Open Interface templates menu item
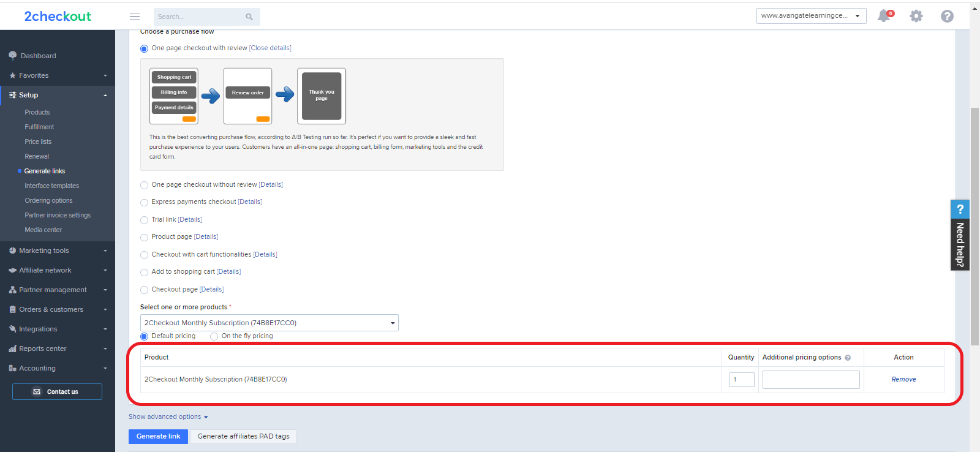 tap(52, 186)
